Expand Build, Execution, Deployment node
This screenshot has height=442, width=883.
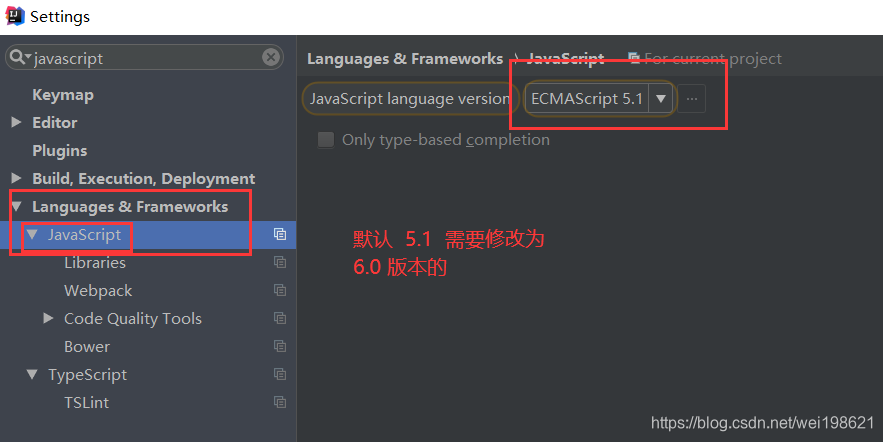click(16, 178)
